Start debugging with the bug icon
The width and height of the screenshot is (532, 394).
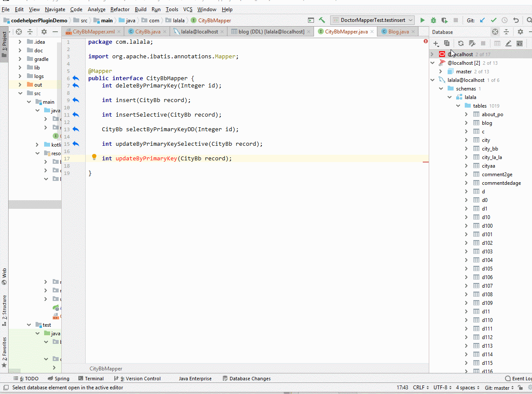[x=433, y=20]
